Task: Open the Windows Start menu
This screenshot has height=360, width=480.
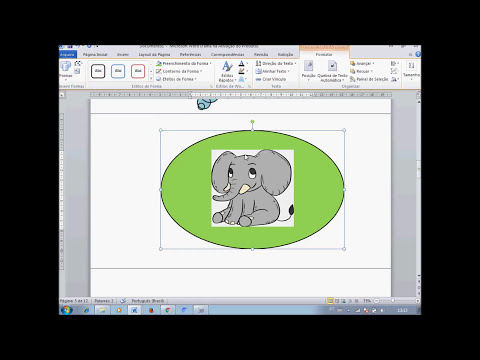Action: [x=67, y=310]
